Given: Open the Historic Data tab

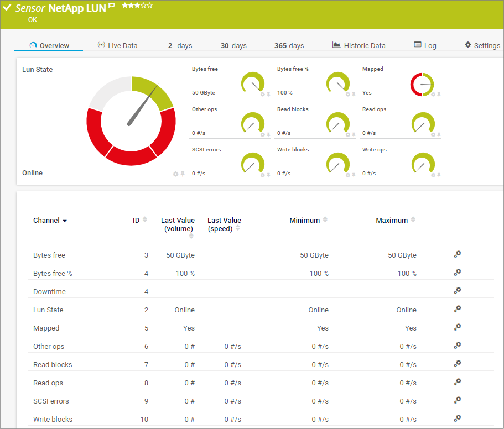Looking at the screenshot, I should (x=358, y=45).
